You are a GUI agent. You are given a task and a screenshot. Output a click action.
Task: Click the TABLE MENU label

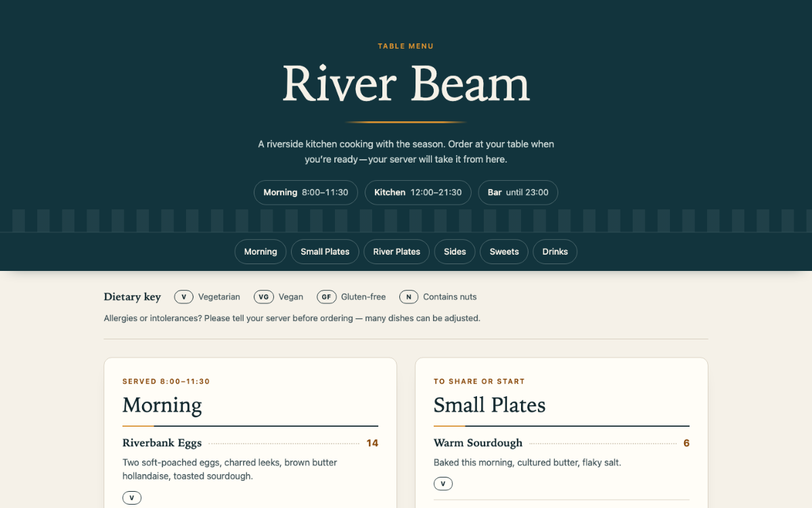pyautogui.click(x=406, y=46)
